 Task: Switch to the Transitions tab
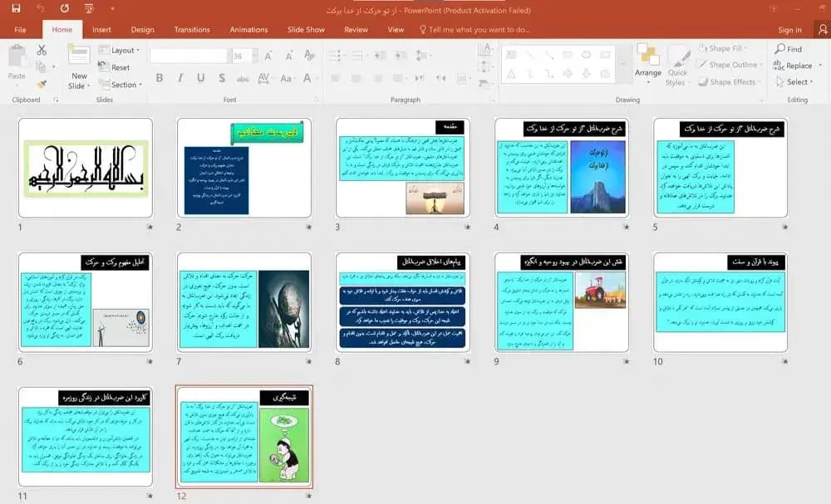tap(192, 30)
